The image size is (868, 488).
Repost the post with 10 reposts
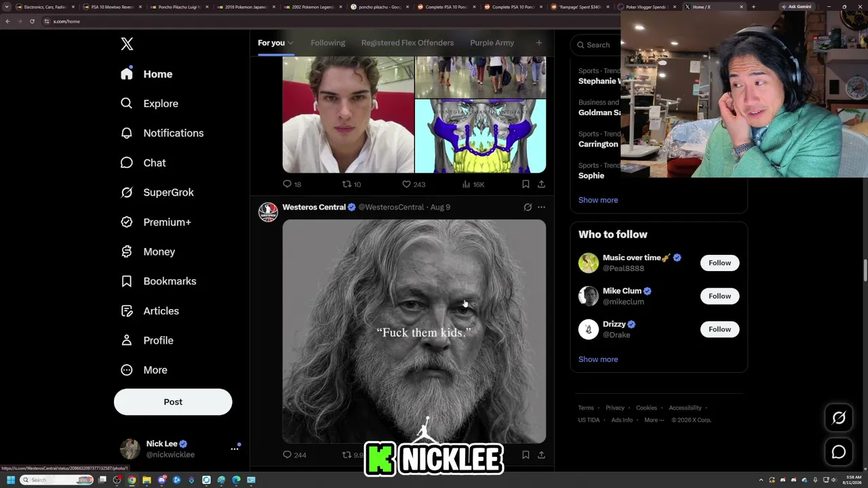click(x=347, y=184)
